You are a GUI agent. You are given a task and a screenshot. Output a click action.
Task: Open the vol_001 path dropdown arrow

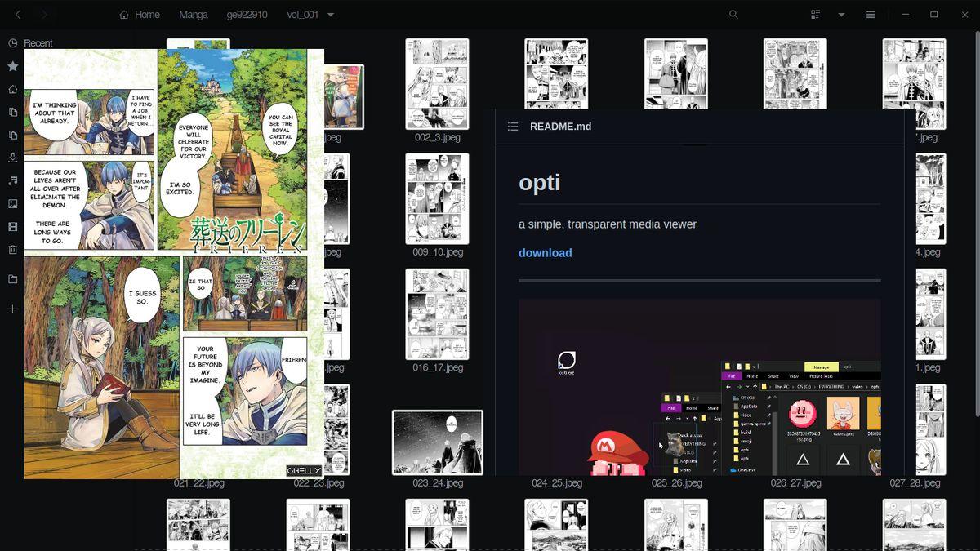pos(331,15)
